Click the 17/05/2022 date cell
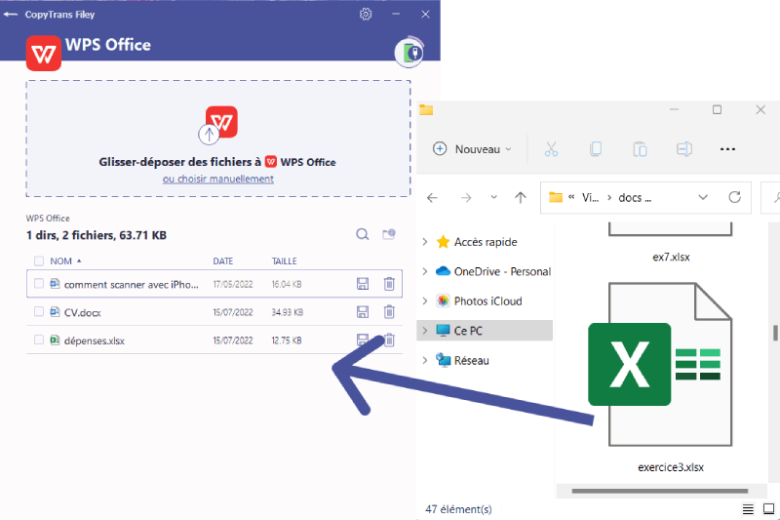 [x=233, y=284]
